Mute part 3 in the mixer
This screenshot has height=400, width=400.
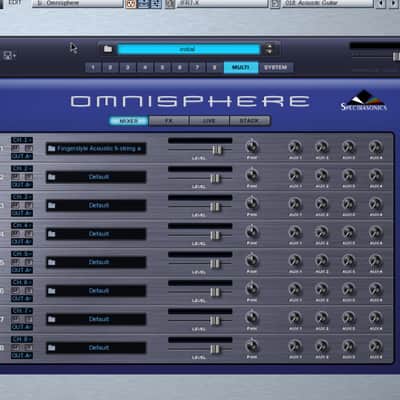tap(15, 205)
